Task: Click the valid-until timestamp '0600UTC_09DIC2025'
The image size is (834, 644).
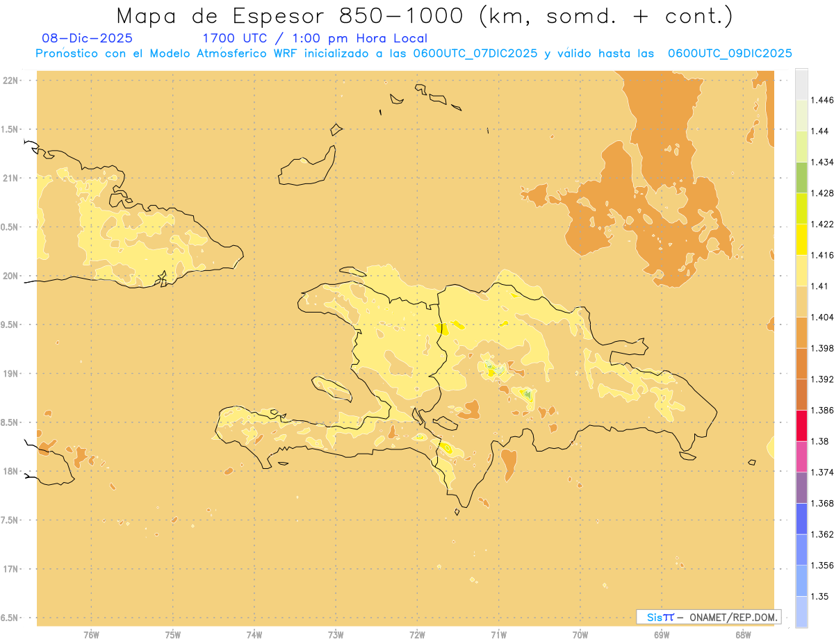Action: point(730,53)
